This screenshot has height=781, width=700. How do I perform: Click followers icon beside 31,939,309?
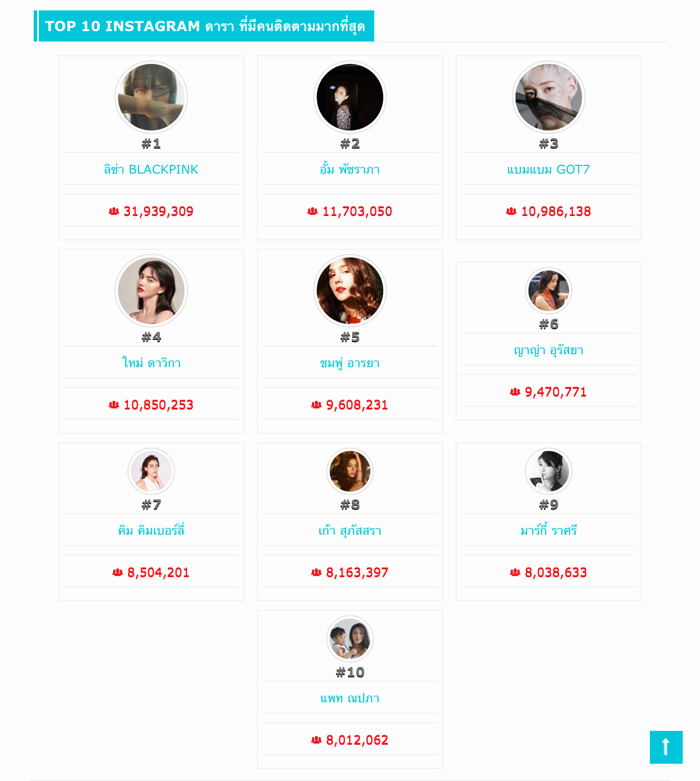click(114, 211)
